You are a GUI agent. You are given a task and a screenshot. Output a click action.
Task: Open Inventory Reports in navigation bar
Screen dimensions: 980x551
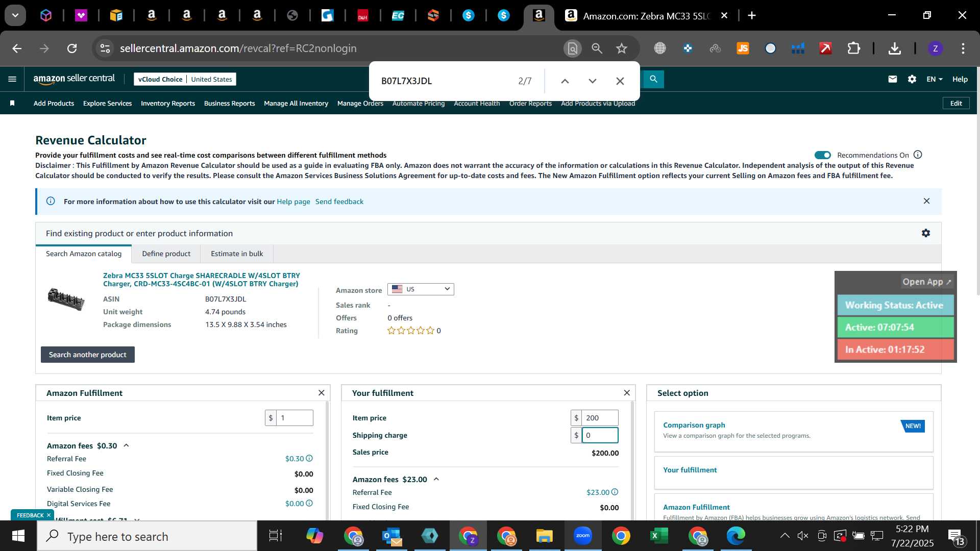[168, 103]
